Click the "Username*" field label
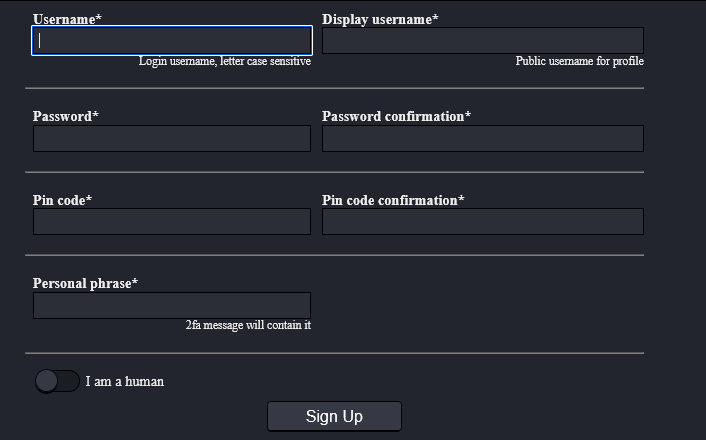This screenshot has width=706, height=440. (x=67, y=19)
